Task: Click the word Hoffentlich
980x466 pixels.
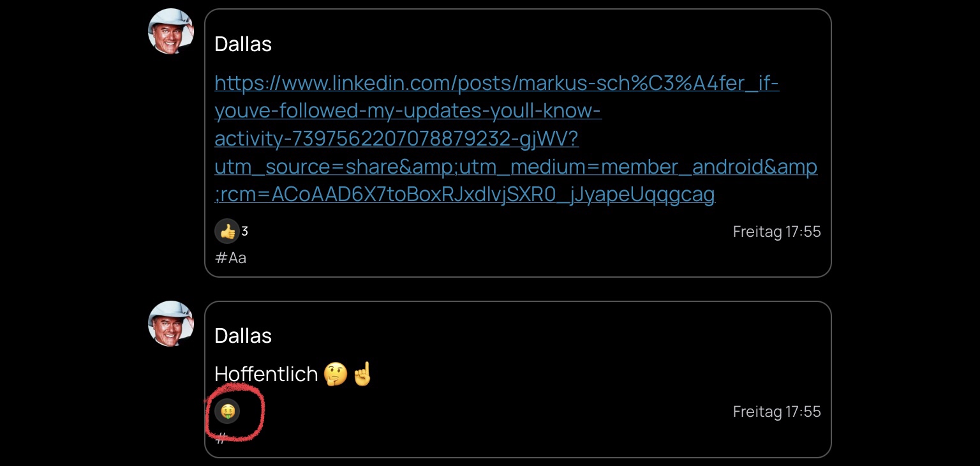Action: pos(266,374)
